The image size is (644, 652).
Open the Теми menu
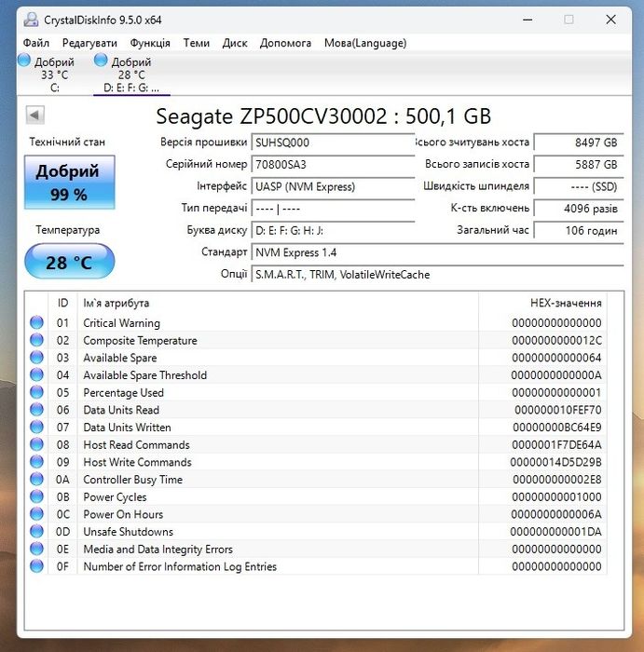(197, 43)
